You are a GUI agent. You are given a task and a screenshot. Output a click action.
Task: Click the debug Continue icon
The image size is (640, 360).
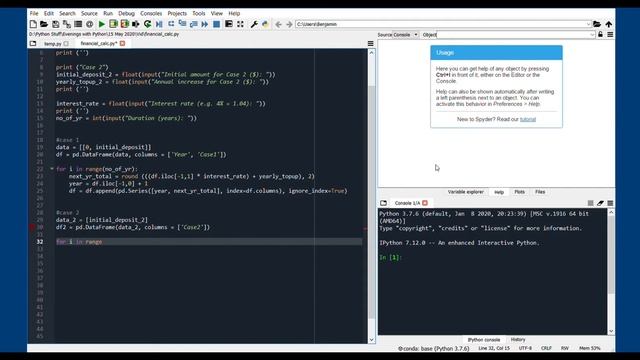pyautogui.click(x=205, y=24)
